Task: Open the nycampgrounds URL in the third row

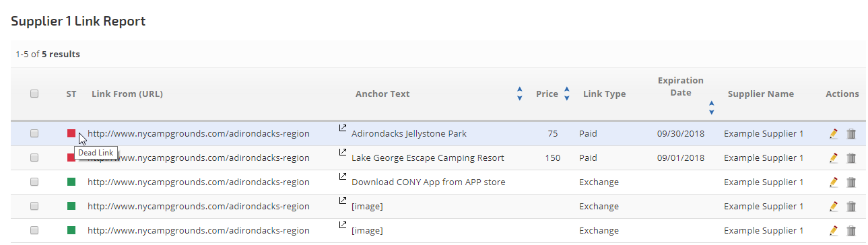Action: [x=199, y=182]
